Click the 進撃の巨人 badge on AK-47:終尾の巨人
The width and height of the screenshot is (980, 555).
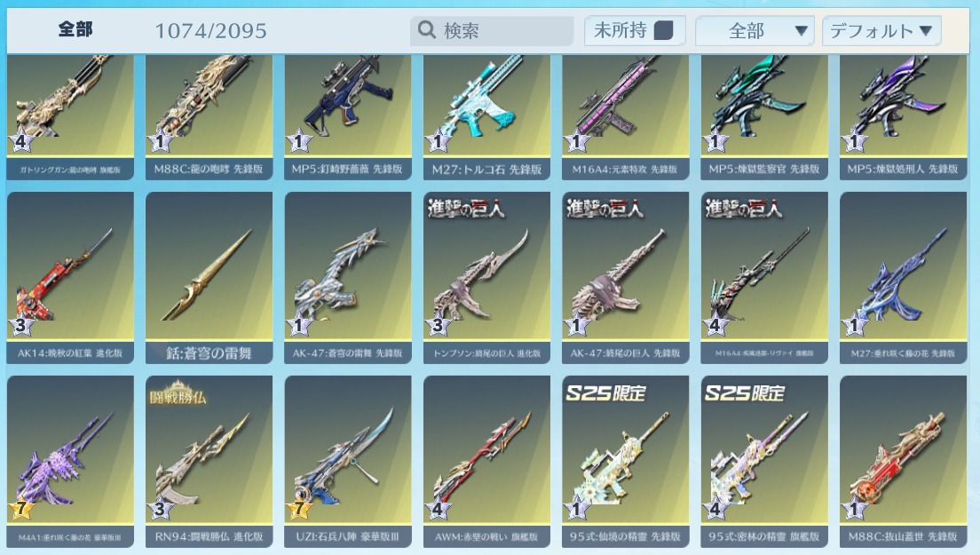pos(605,208)
